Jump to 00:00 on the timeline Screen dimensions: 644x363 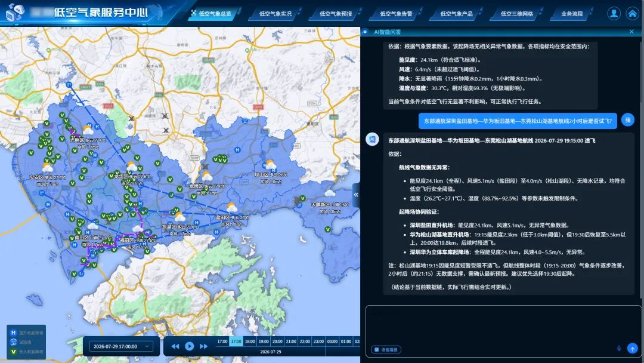332,342
